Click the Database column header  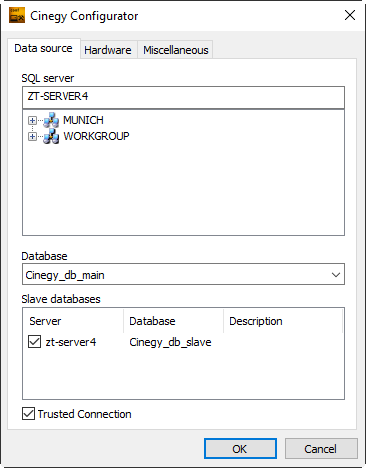click(173, 321)
